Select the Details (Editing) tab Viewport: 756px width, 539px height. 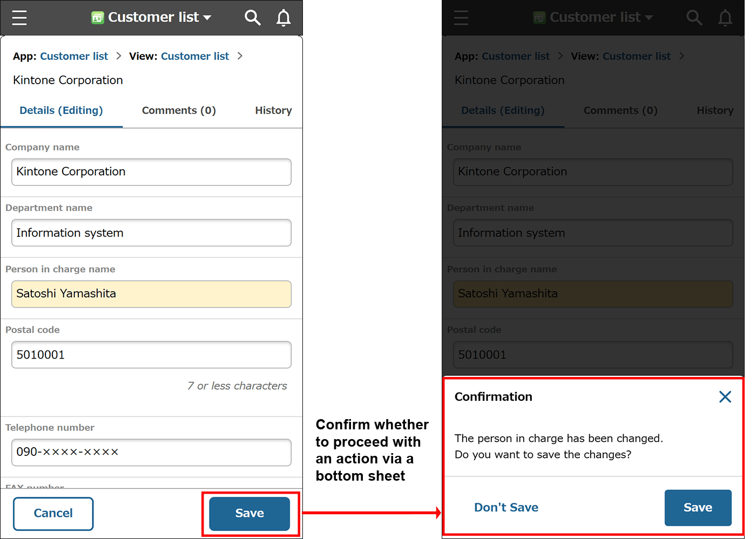tap(61, 110)
